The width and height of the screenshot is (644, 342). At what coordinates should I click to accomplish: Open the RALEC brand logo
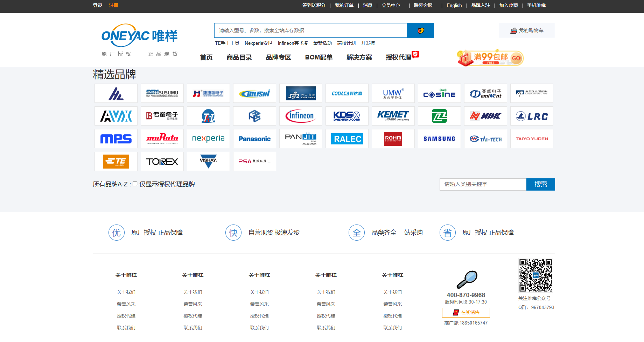tap(347, 138)
